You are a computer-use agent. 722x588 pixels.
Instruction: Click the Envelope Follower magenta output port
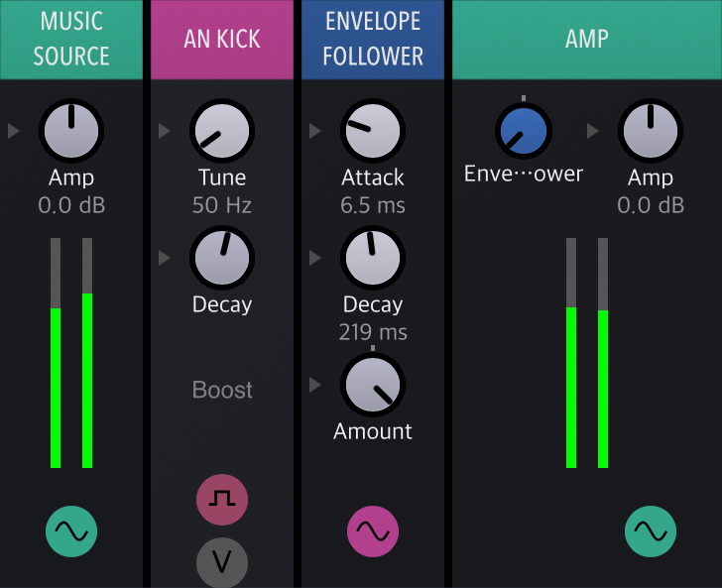coord(373,531)
